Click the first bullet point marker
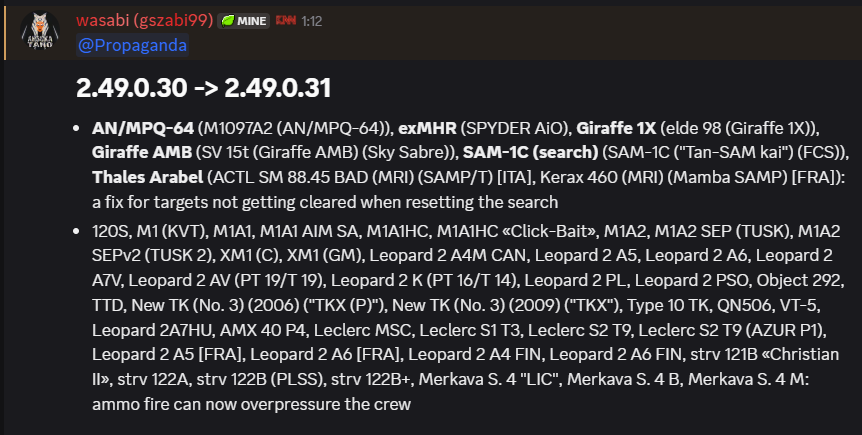862x435 pixels. coord(79,129)
